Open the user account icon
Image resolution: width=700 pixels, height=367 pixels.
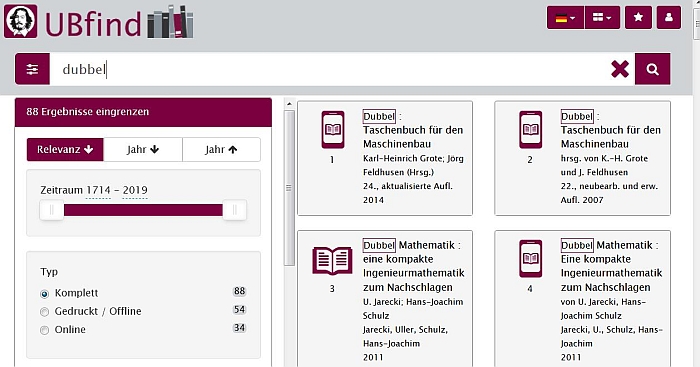pos(668,17)
